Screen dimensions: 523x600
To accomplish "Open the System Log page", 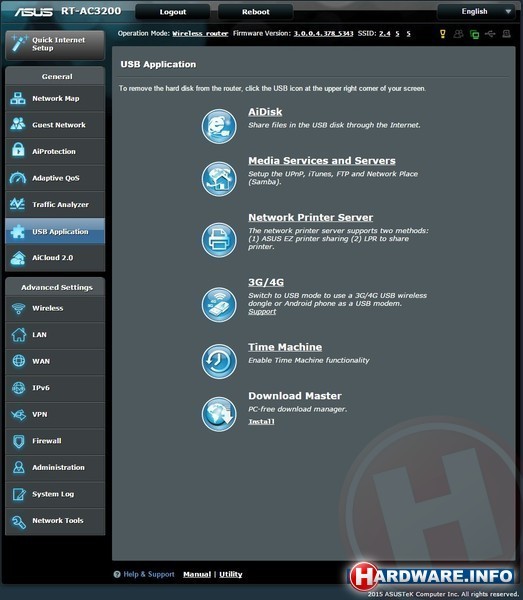I will coord(55,494).
